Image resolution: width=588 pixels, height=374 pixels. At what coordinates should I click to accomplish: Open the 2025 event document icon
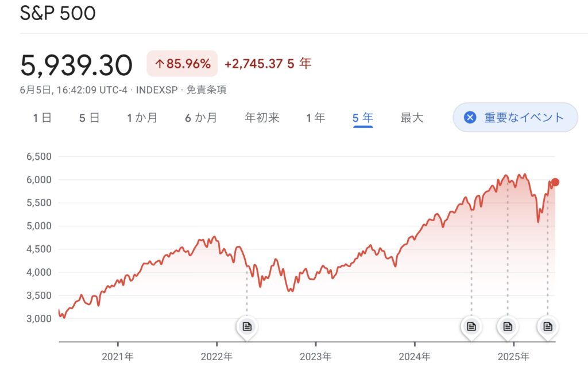(548, 326)
